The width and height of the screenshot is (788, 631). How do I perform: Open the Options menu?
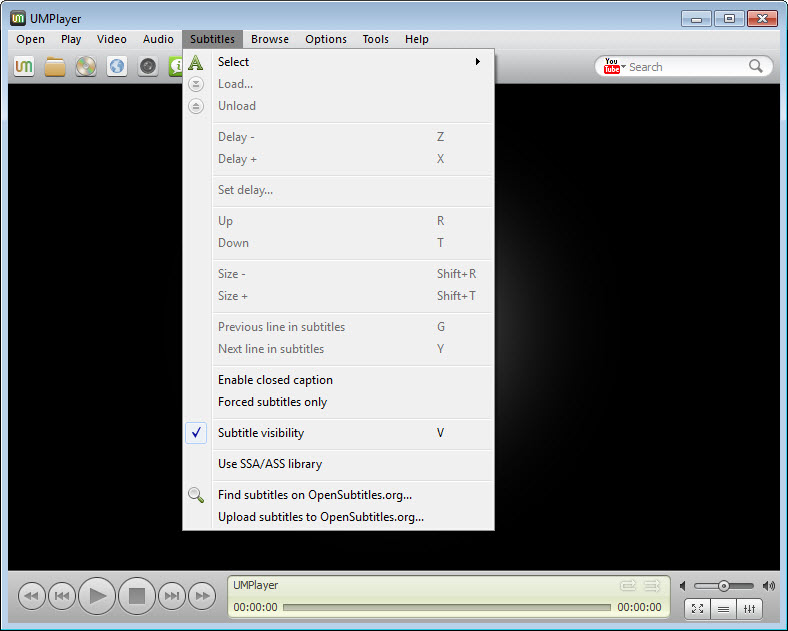(326, 39)
